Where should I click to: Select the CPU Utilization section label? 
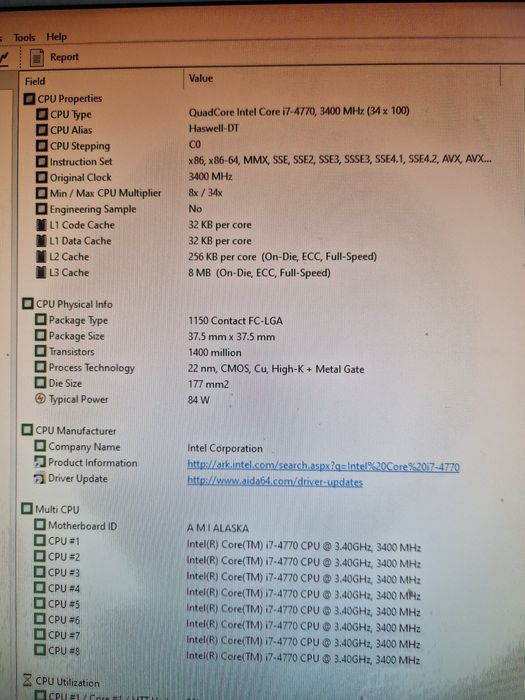pyautogui.click(x=67, y=682)
